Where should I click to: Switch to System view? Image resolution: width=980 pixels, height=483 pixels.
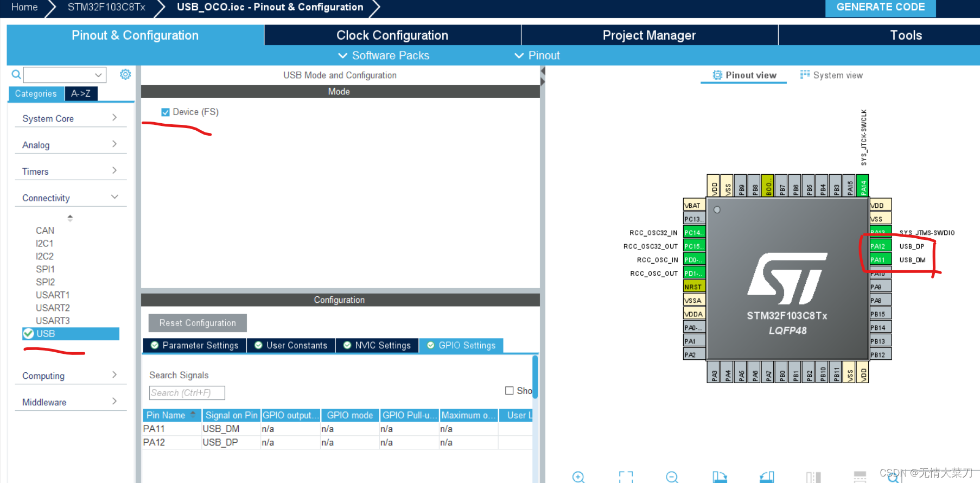click(831, 75)
